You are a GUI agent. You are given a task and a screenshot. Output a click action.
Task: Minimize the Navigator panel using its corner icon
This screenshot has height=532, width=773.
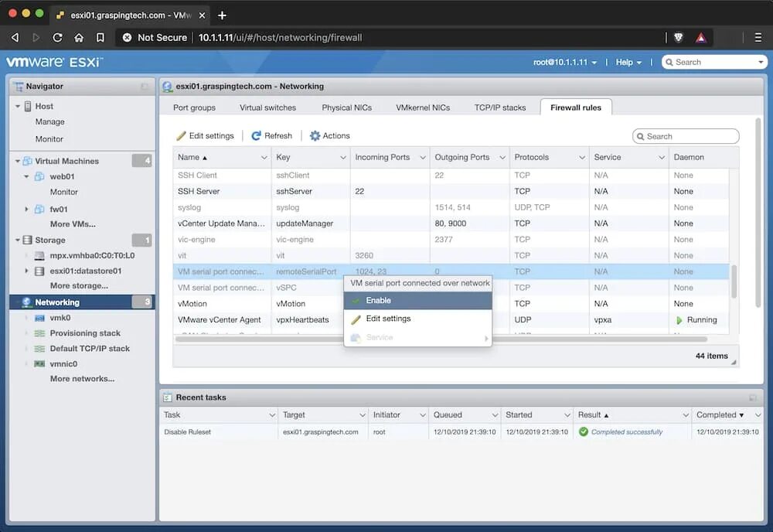(x=145, y=87)
